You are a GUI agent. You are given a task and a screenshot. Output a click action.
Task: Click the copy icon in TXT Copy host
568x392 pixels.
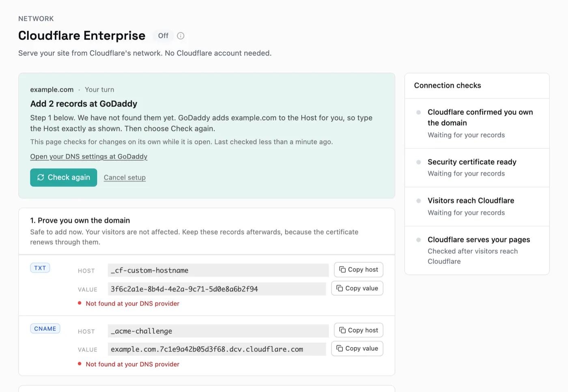tap(342, 270)
